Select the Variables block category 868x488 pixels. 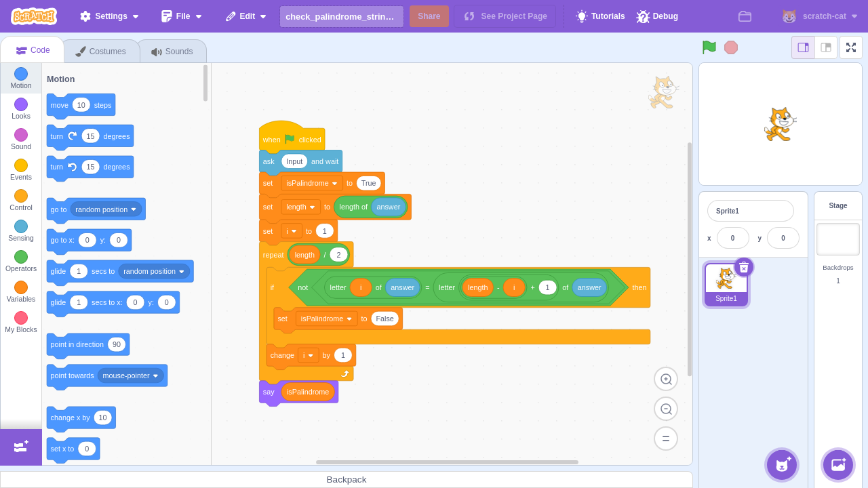pyautogui.click(x=21, y=291)
